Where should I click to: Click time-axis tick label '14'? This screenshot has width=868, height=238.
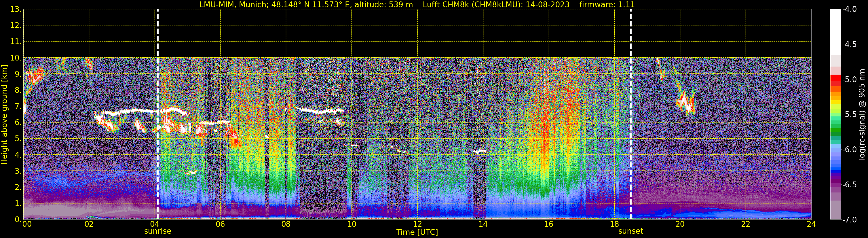[x=483, y=224]
